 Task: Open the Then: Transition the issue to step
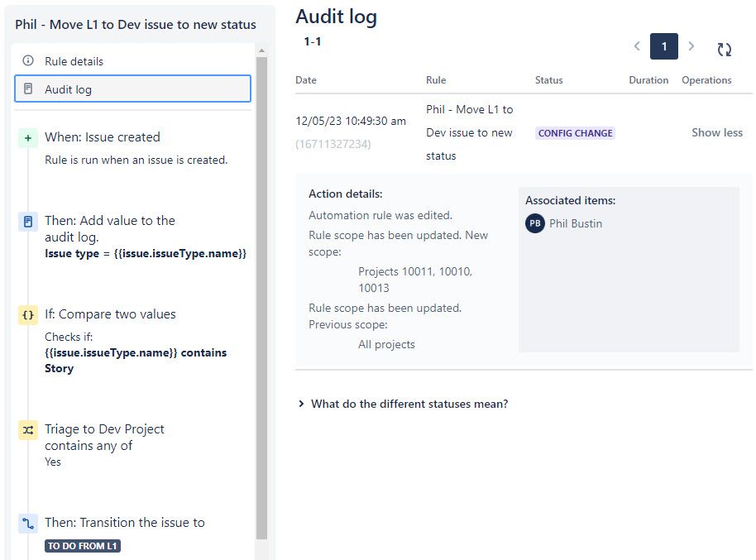[x=125, y=523]
